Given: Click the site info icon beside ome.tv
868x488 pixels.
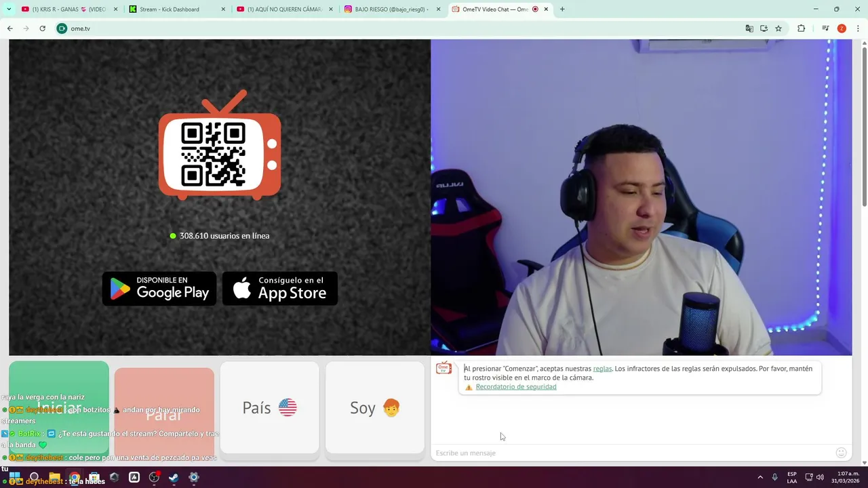Looking at the screenshot, I should click(62, 28).
